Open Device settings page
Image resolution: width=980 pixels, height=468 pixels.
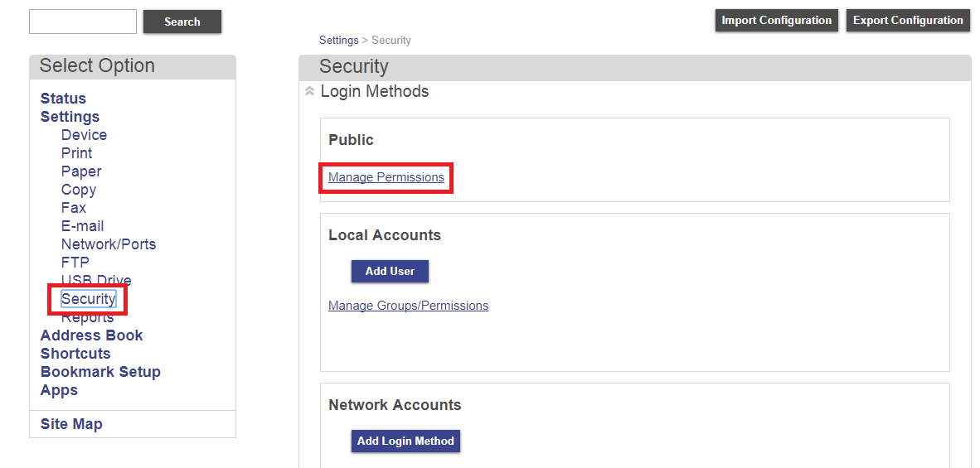click(84, 135)
